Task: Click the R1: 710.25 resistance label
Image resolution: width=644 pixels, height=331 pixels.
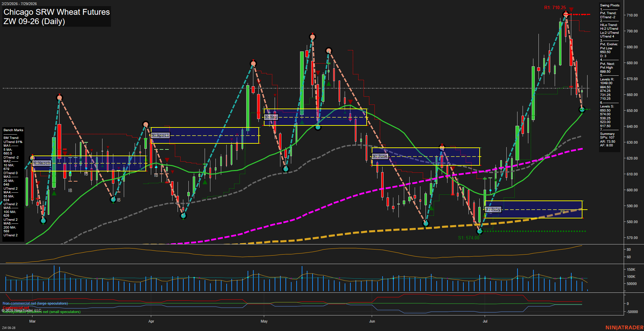Action: [555, 7]
